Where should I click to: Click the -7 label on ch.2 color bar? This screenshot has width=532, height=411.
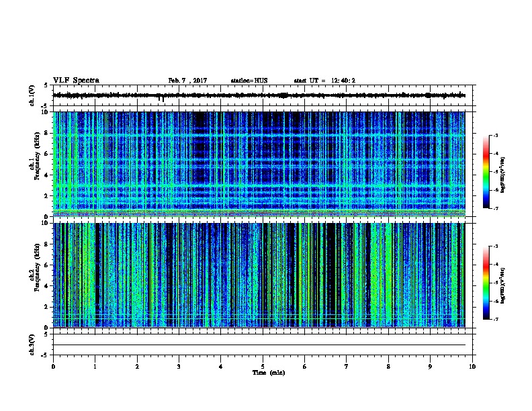tap(495, 319)
